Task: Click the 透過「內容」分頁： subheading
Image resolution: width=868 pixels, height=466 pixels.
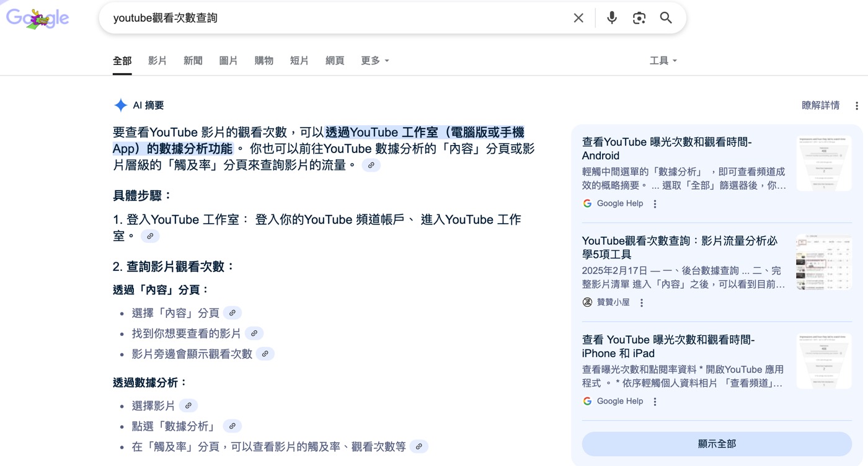Action: coord(162,290)
